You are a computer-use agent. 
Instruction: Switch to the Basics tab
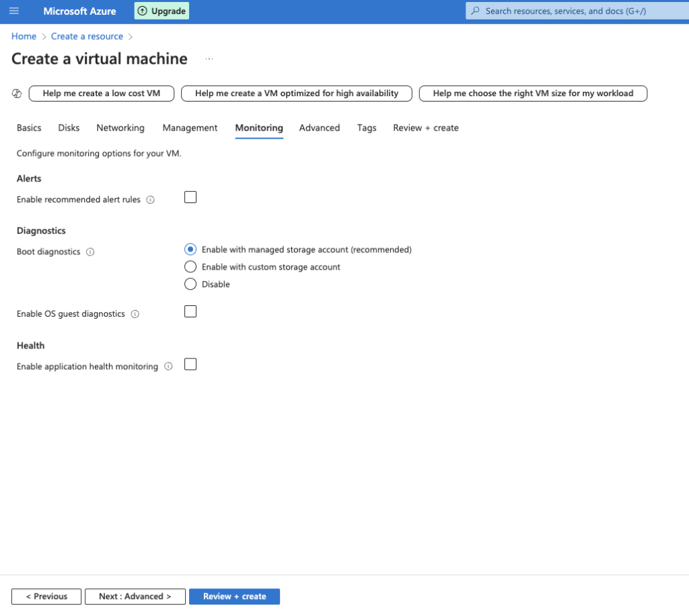(29, 128)
